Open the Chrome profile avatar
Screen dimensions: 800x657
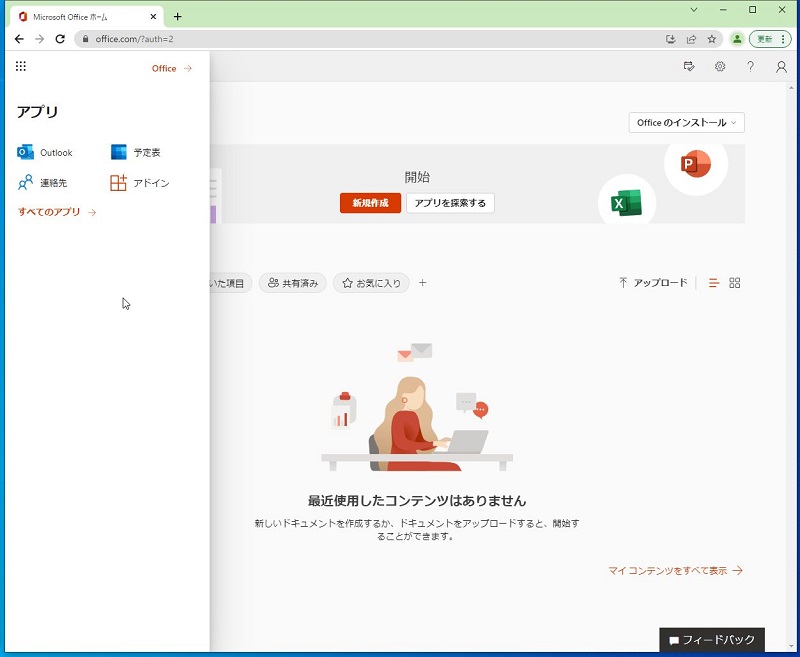tap(737, 39)
